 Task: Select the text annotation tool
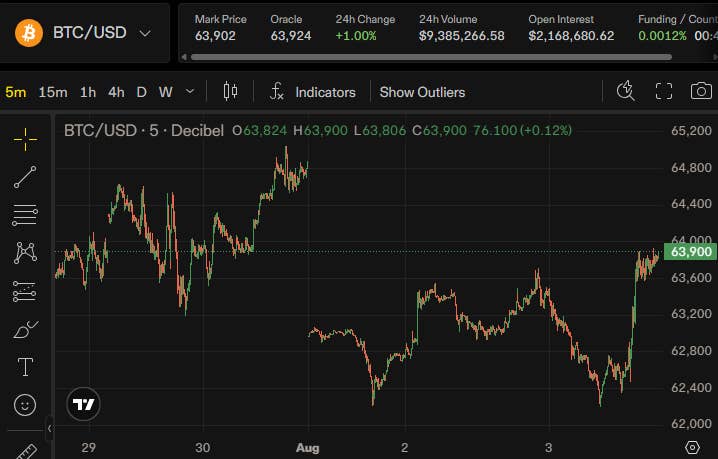(x=25, y=367)
